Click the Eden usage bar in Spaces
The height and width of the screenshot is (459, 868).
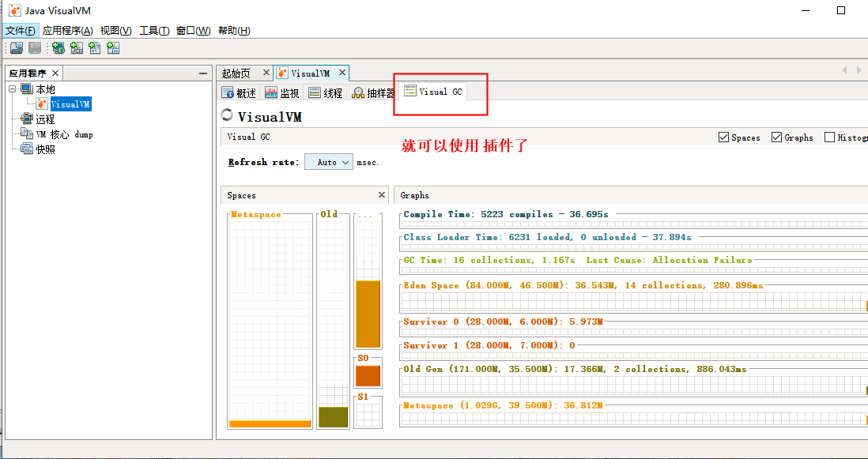(368, 314)
